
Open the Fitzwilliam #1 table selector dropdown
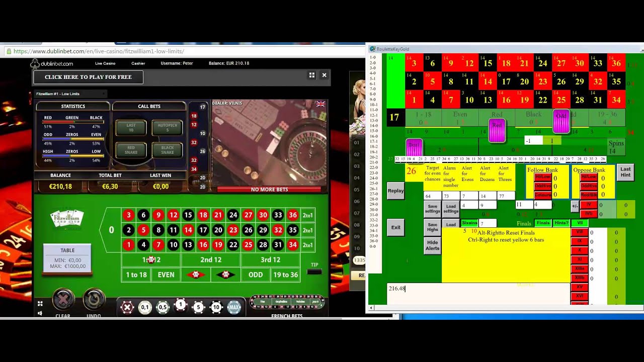(70, 94)
